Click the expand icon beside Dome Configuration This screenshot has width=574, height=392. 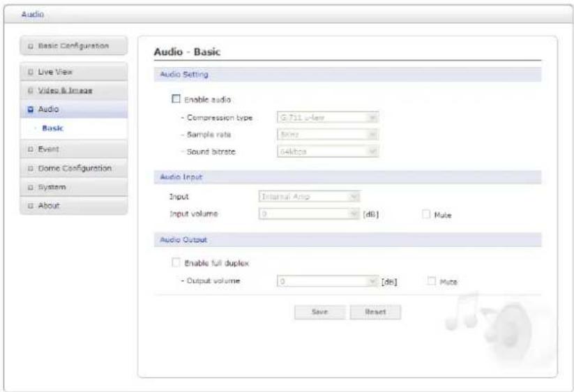tap(31, 168)
